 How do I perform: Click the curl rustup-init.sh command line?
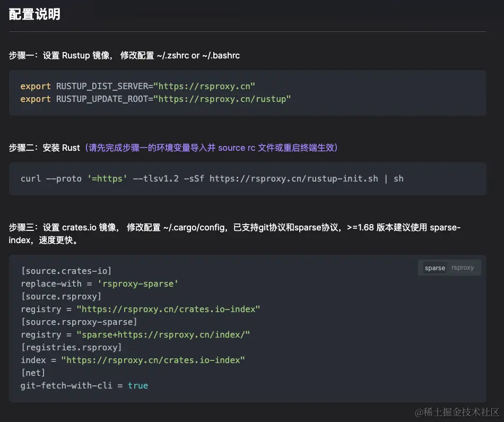click(x=212, y=178)
